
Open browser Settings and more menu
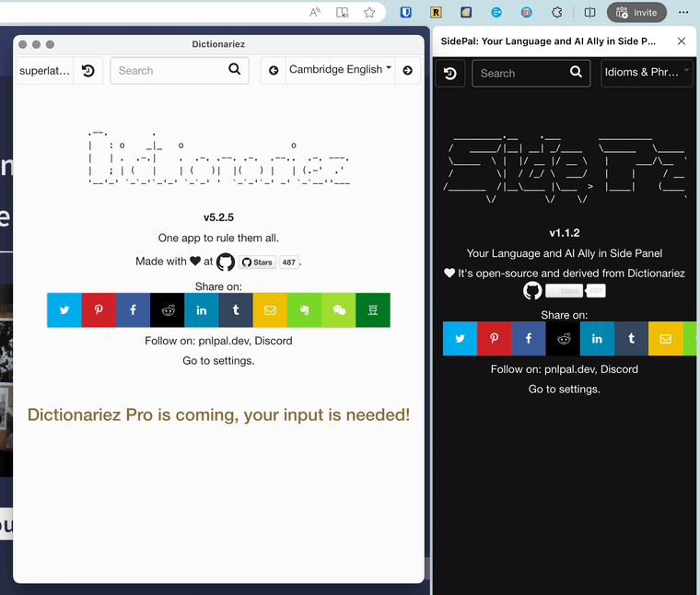pos(683,13)
